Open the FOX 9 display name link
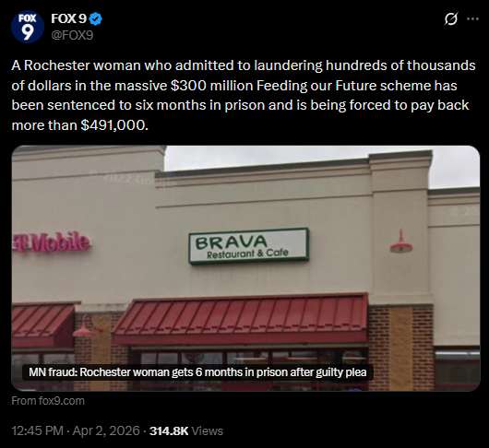Viewport: 489px width, 448px height. tap(68, 18)
